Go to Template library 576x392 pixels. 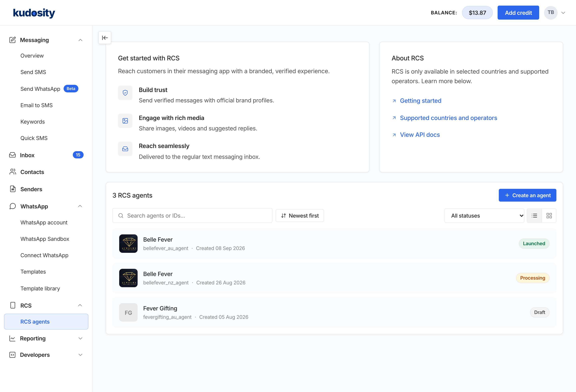click(40, 288)
